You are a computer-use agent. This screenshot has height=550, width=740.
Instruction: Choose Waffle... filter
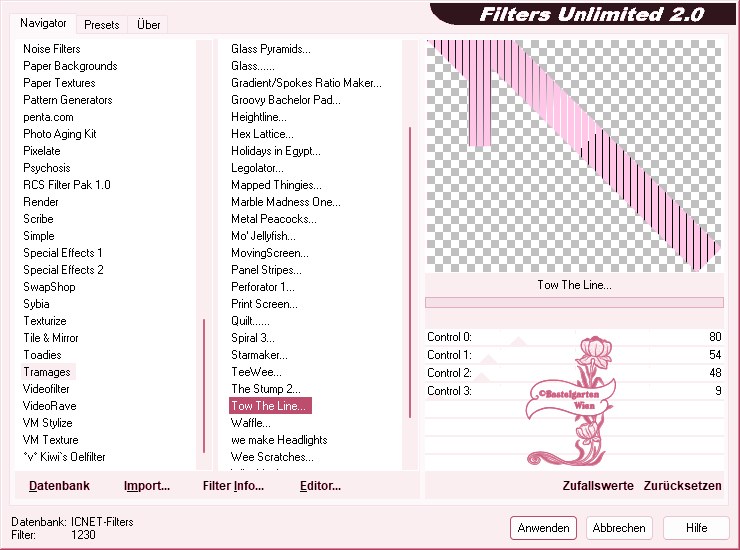coord(251,423)
